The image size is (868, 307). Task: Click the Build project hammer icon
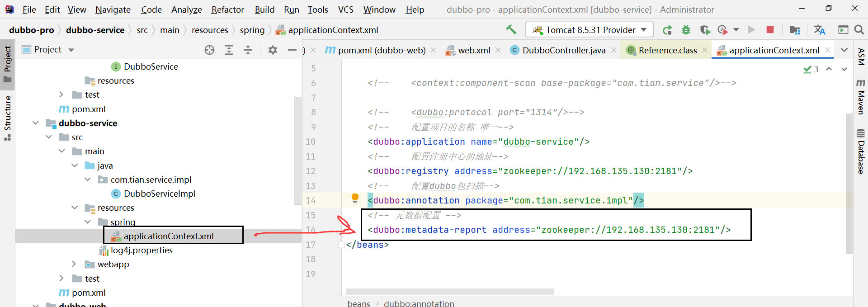click(x=511, y=30)
